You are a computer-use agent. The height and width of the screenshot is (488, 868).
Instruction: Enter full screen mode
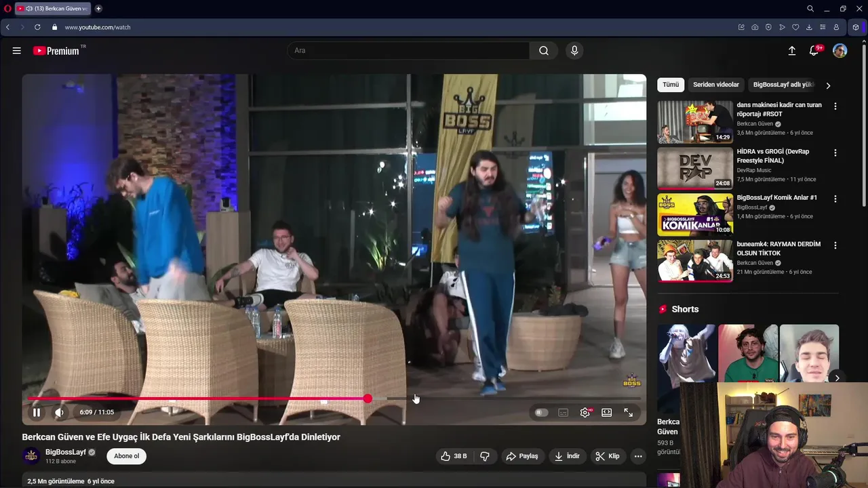(629, 412)
